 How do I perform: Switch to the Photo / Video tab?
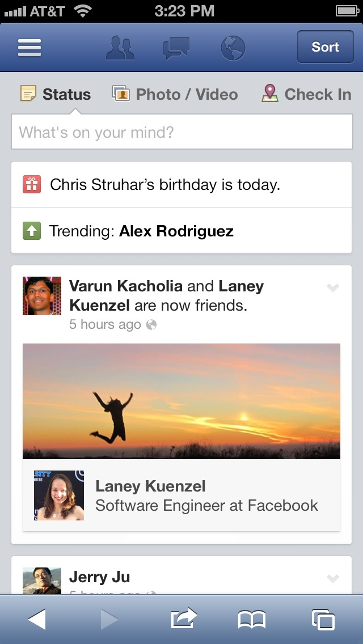tap(173, 94)
